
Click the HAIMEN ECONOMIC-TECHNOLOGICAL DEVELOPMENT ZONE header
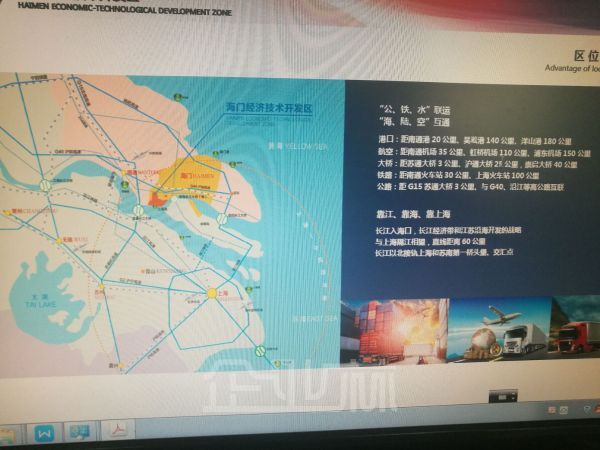point(125,9)
